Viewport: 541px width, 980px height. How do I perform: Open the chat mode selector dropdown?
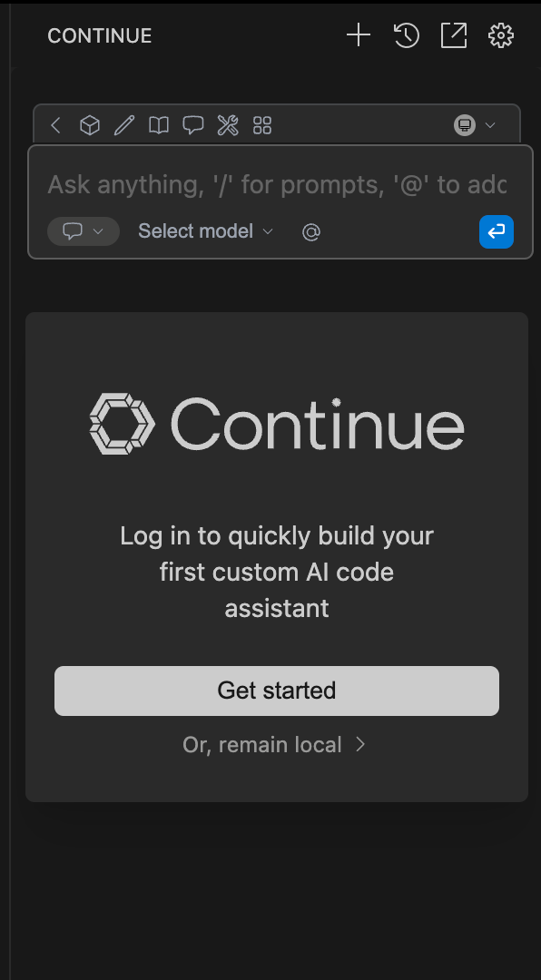(83, 231)
